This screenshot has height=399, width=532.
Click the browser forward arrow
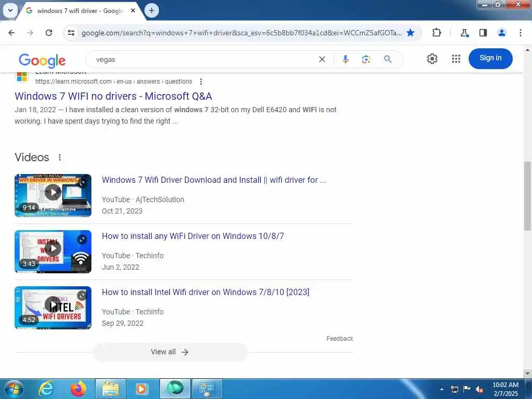[x=30, y=33]
